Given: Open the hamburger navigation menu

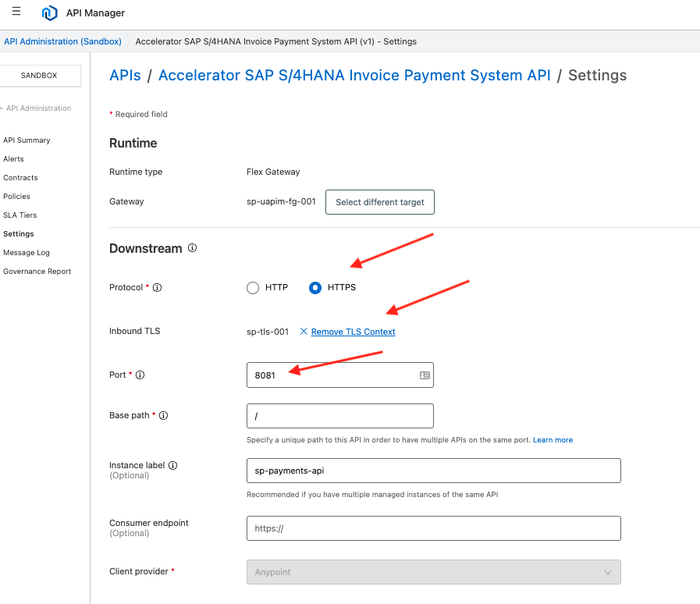Looking at the screenshot, I should [x=16, y=11].
